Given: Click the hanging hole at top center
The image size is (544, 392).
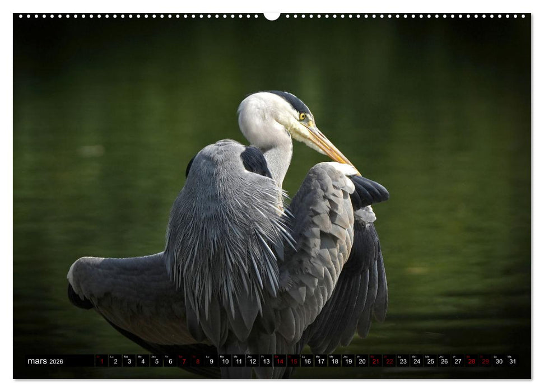Looking at the screenshot, I should [272, 16].
